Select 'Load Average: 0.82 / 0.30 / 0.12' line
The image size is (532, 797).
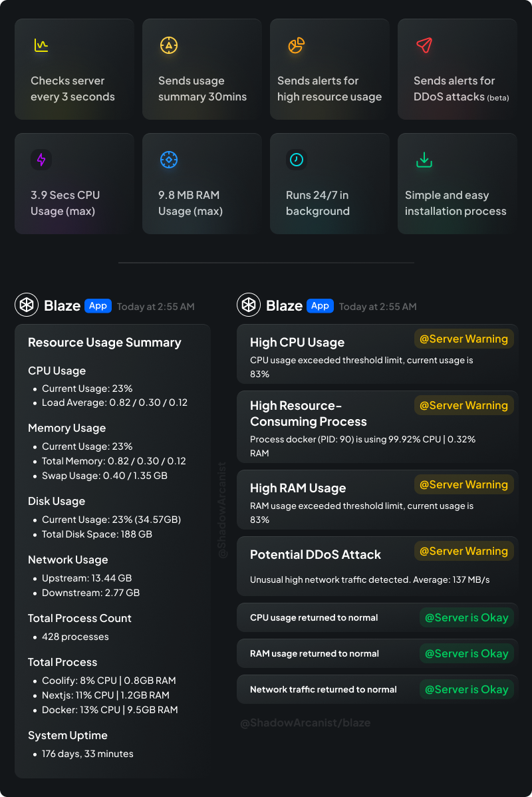click(x=115, y=402)
